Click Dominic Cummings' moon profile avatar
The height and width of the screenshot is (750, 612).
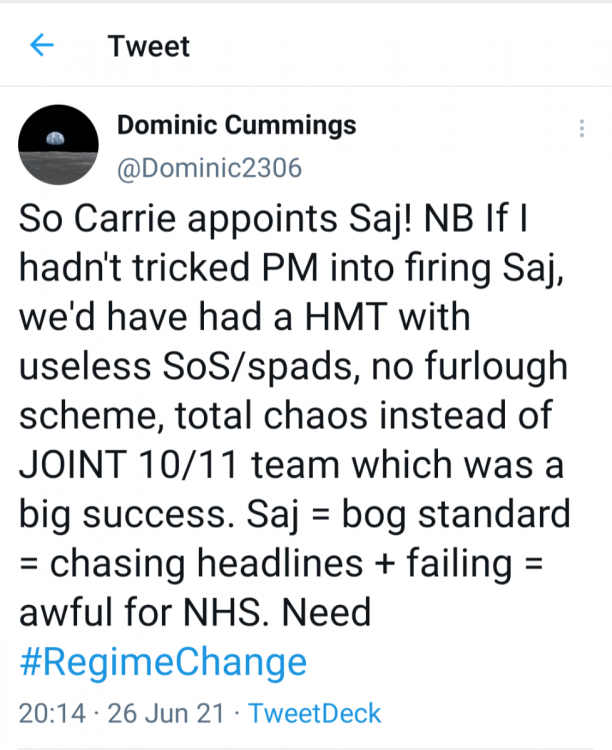59,146
